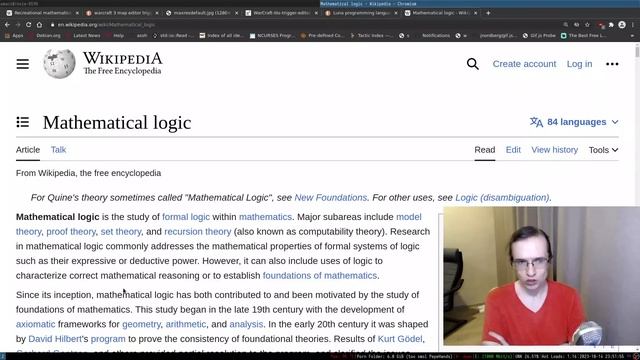
Task: Open the David Hilbert link
Action: click(x=55, y=339)
